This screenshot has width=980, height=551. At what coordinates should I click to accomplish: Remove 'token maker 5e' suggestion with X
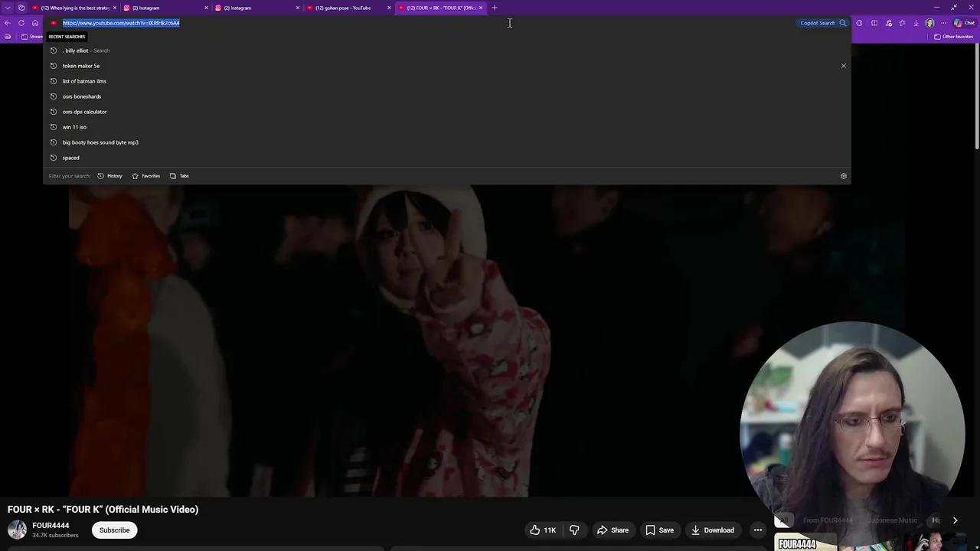click(x=844, y=66)
